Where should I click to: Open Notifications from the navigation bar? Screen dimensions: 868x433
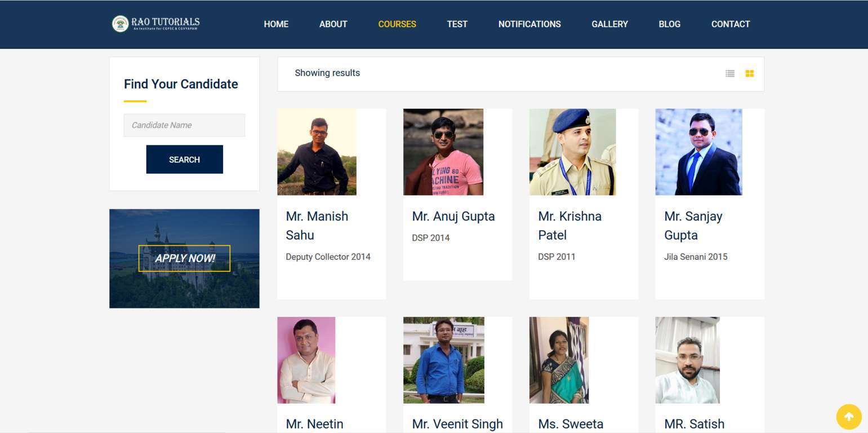coord(529,24)
